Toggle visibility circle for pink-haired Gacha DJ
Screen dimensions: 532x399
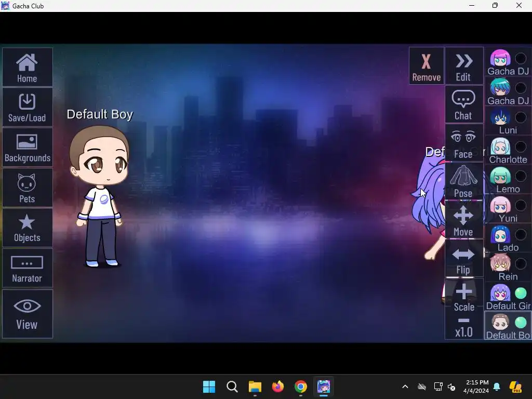click(521, 59)
